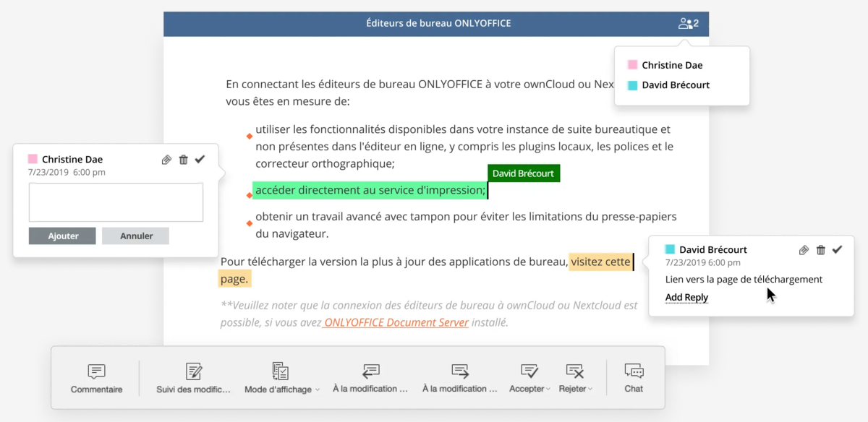Click bullet text starting 'utiliser les fonctionnalités'

464,147
